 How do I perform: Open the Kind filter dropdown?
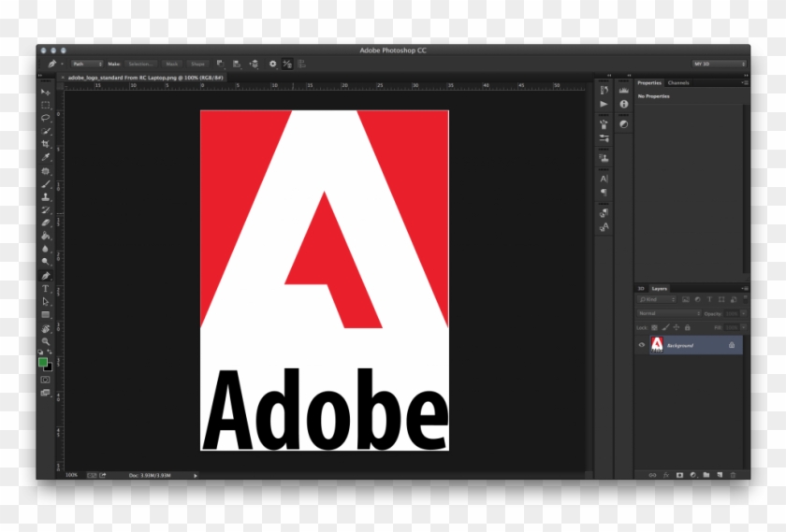[657, 299]
